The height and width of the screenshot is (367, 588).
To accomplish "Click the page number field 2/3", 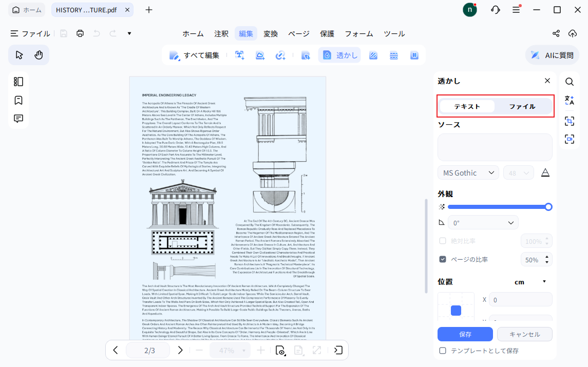I will 148,350.
